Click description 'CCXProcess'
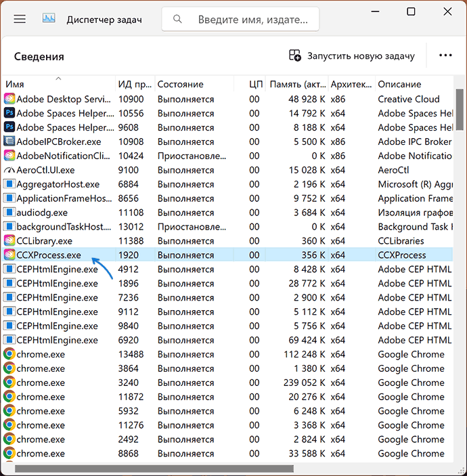The width and height of the screenshot is (467, 476). (x=402, y=255)
